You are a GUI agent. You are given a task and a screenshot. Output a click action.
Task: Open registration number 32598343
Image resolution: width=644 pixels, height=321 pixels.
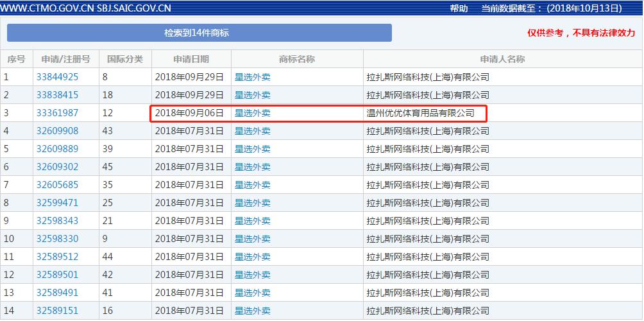(x=57, y=221)
